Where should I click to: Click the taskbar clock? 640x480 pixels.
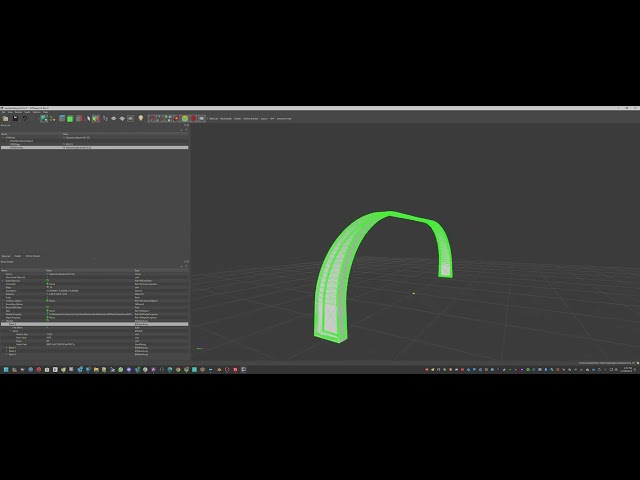pyautogui.click(x=627, y=369)
